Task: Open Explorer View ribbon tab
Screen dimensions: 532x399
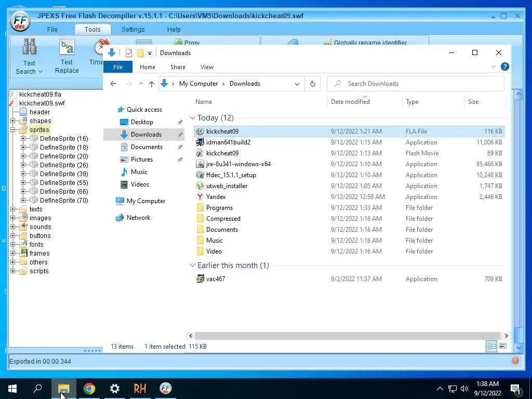Action: pyautogui.click(x=207, y=67)
